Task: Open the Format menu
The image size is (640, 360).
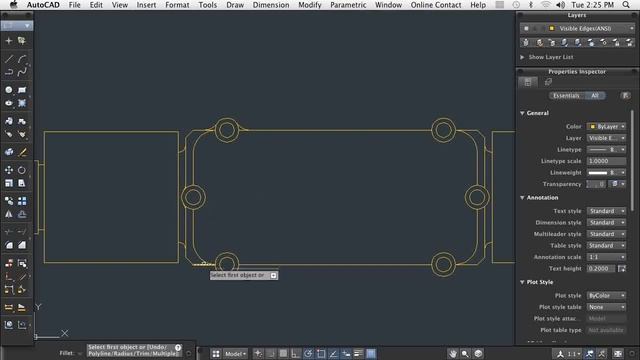Action: click(177, 5)
